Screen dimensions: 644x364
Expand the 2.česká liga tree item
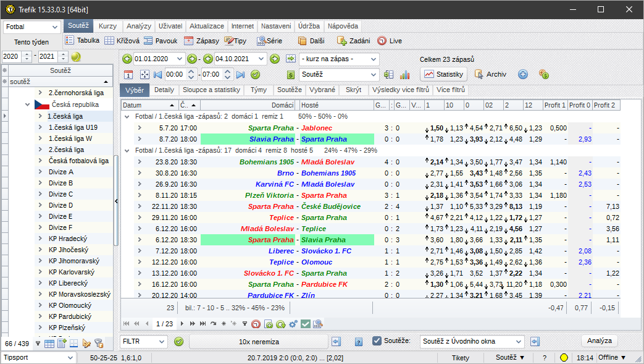pos(40,150)
